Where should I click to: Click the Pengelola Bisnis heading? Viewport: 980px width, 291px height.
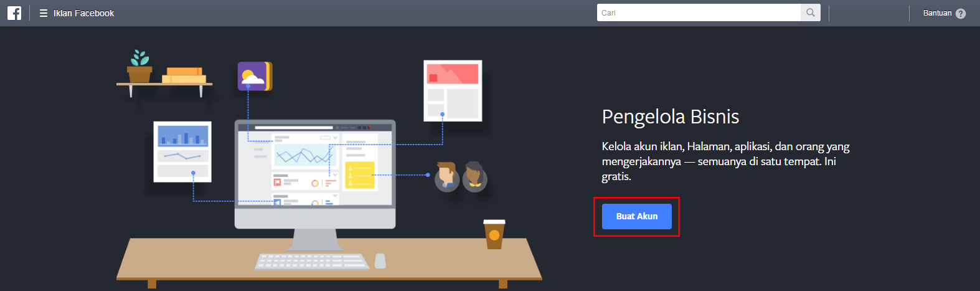[x=670, y=117]
